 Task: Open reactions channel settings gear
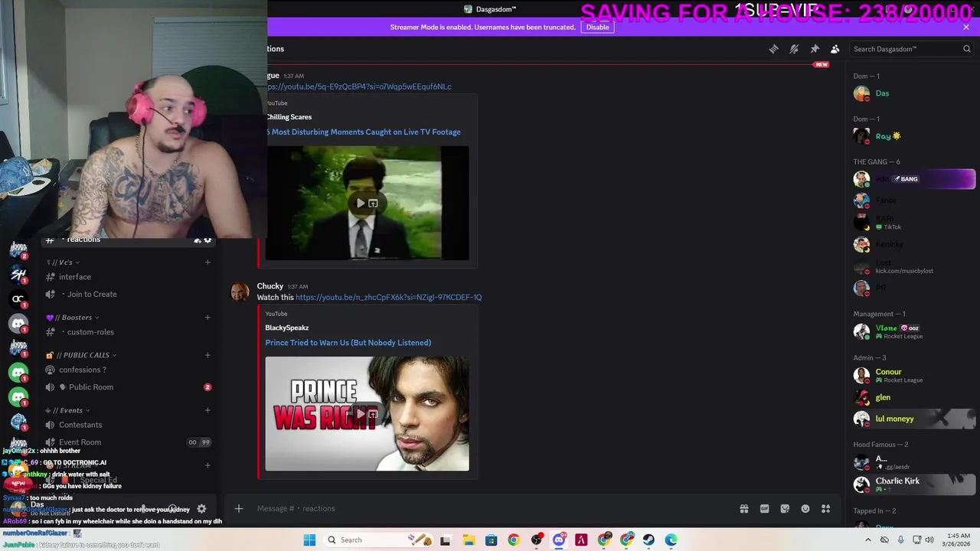[207, 240]
